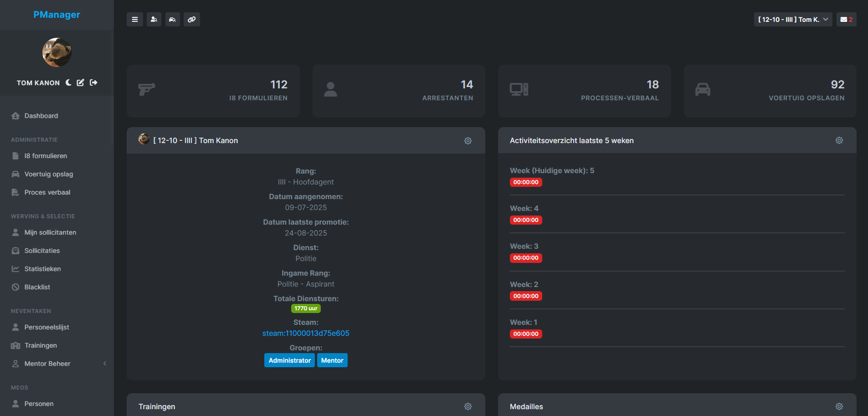Open Sollicitaties in the sidebar
This screenshot has width=868, height=416.
click(42, 251)
